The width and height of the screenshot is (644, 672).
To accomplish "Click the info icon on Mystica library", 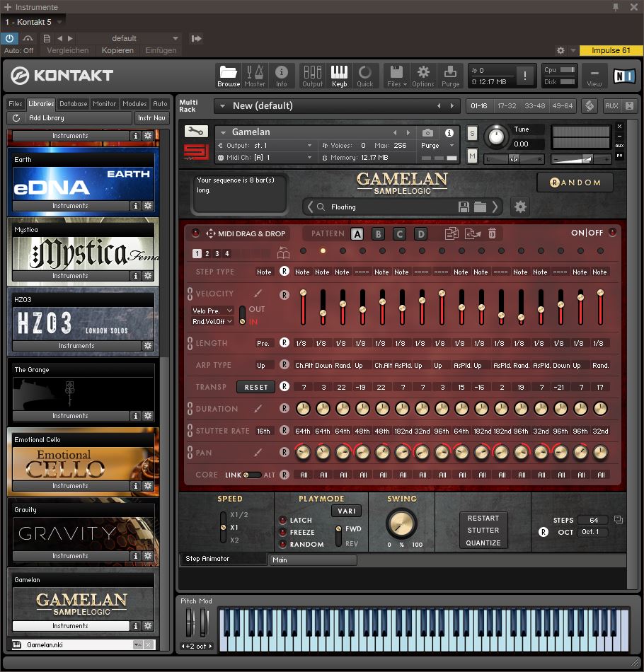I will pyautogui.click(x=136, y=276).
